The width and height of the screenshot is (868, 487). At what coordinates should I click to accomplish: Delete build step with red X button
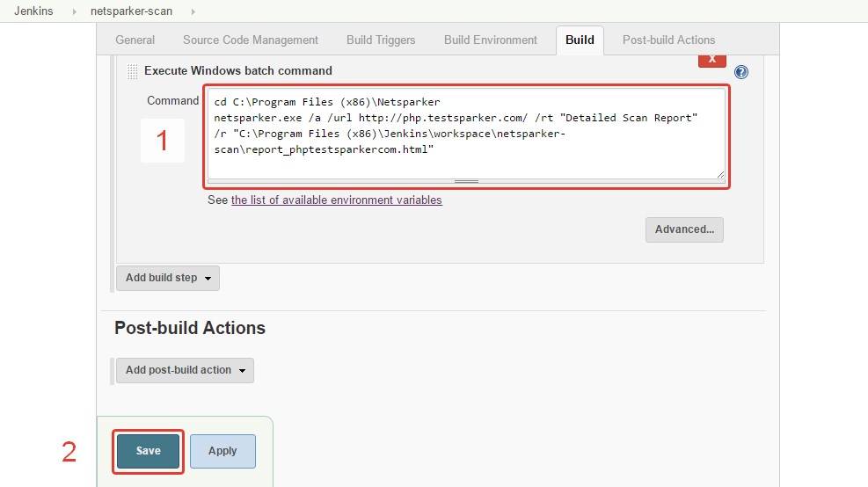711,60
